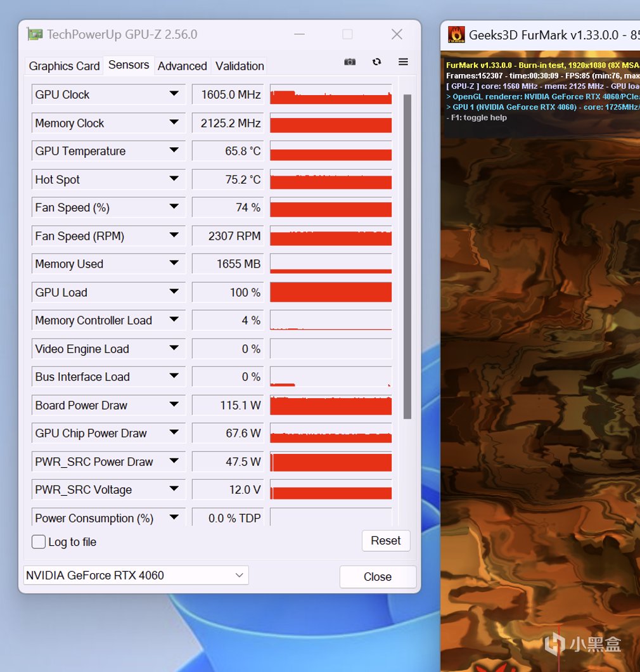This screenshot has height=672, width=640.
Task: Go to the Validation tab
Action: click(x=240, y=66)
